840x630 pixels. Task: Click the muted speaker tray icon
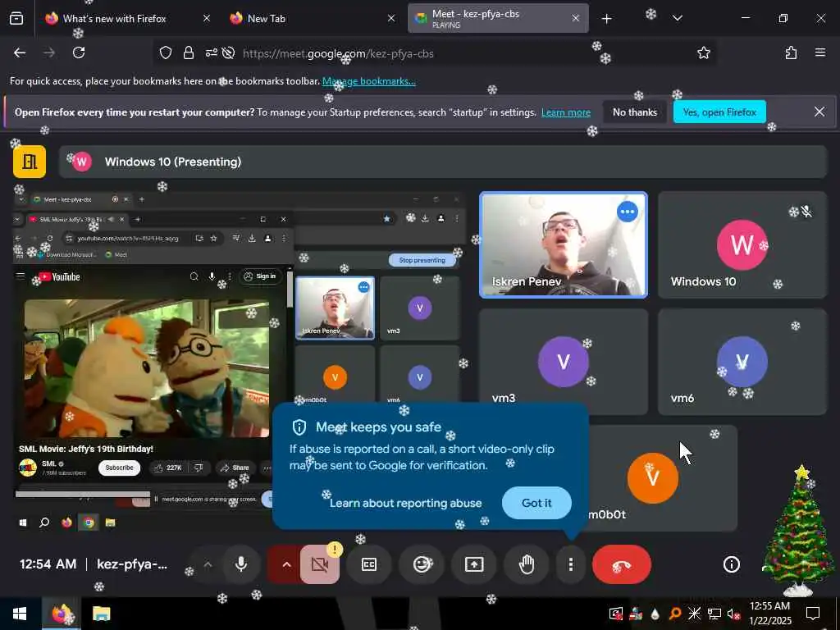tap(734, 614)
